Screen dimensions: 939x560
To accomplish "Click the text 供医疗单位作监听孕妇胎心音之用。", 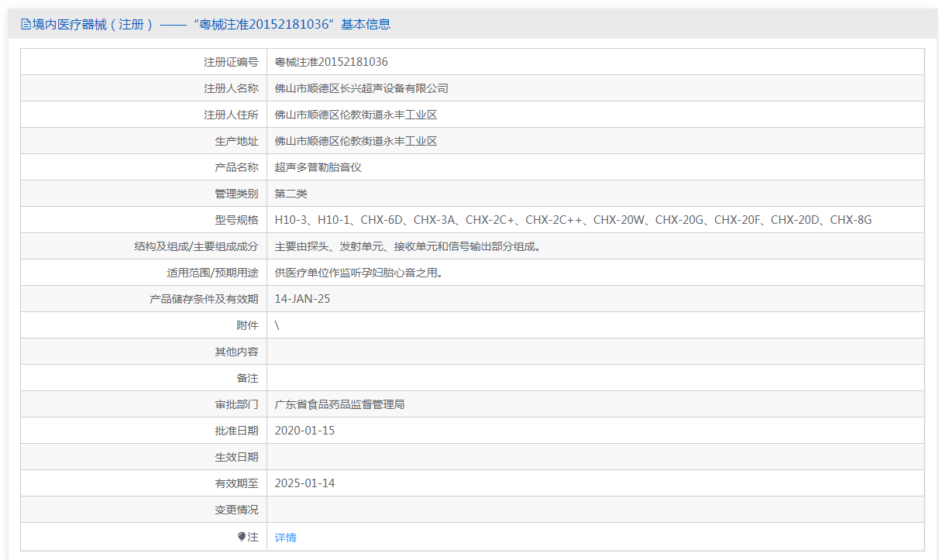I will [x=361, y=273].
